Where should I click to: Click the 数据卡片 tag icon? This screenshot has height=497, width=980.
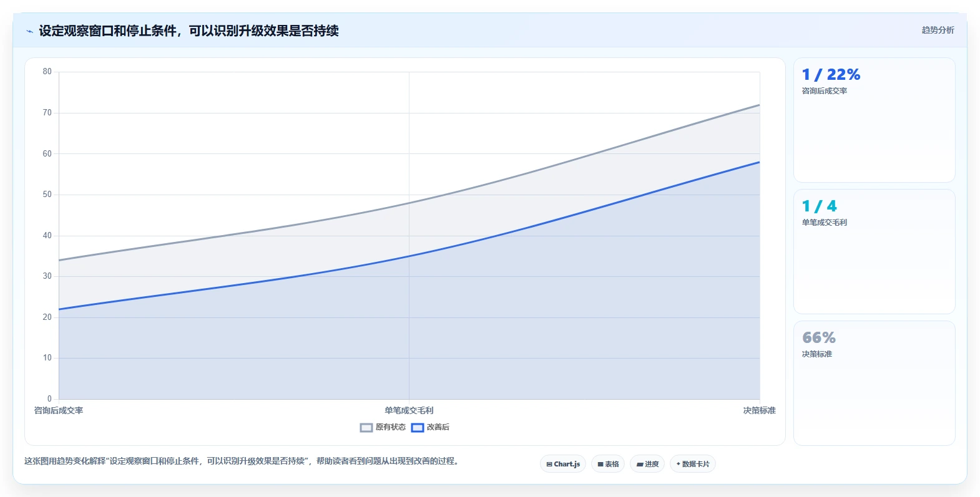[x=679, y=464]
